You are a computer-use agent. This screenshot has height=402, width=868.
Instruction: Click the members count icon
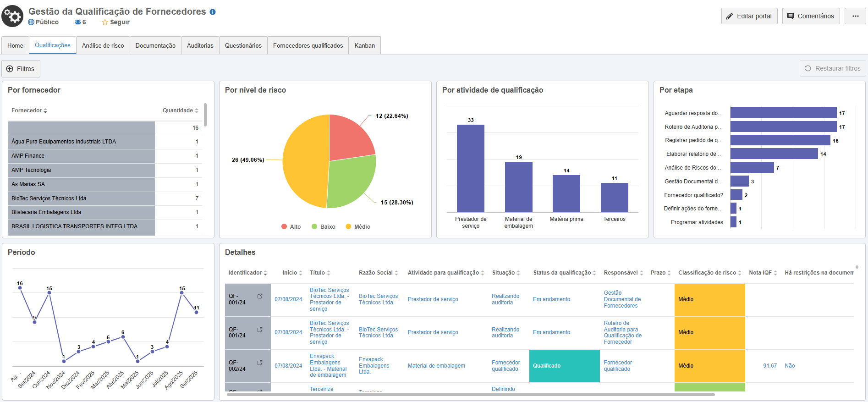78,22
